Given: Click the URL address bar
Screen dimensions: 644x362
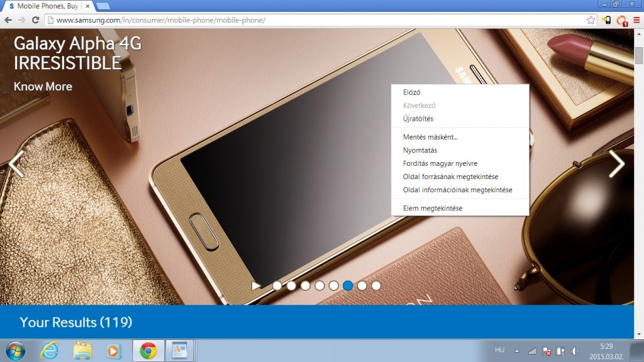Looking at the screenshot, I should pos(314,20).
